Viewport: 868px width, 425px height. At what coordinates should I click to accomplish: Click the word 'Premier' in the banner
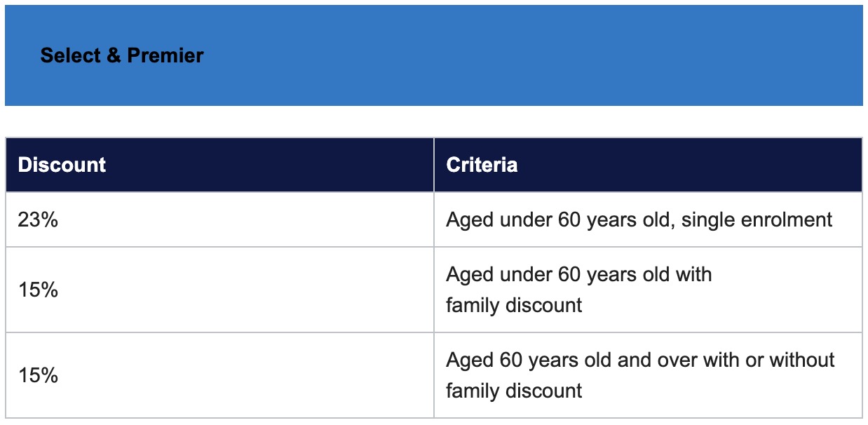[x=165, y=55]
